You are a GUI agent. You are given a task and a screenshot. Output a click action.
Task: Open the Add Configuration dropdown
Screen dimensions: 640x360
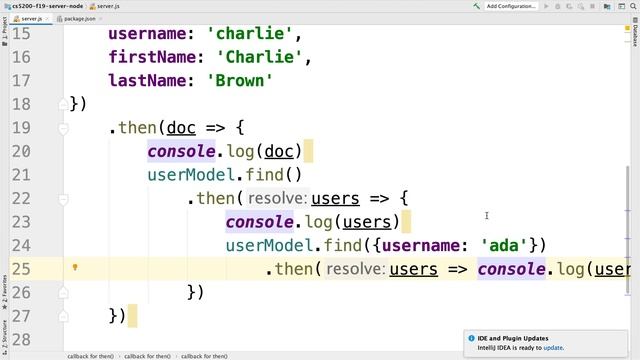511,6
